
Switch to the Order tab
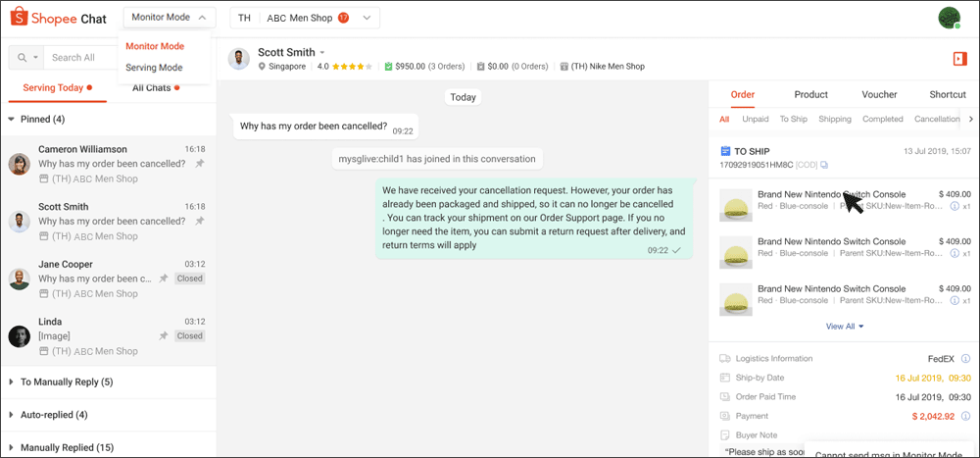click(743, 94)
